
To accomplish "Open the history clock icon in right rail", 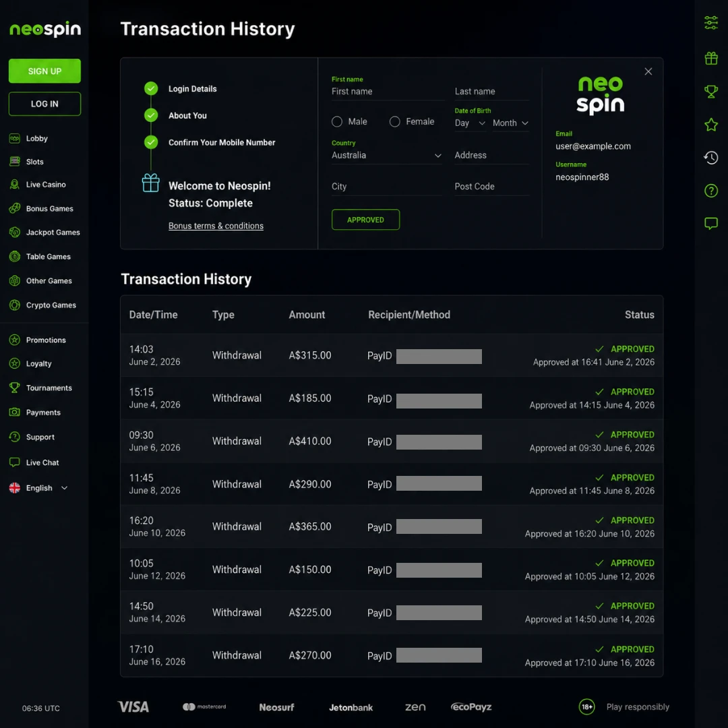I will coord(711,158).
